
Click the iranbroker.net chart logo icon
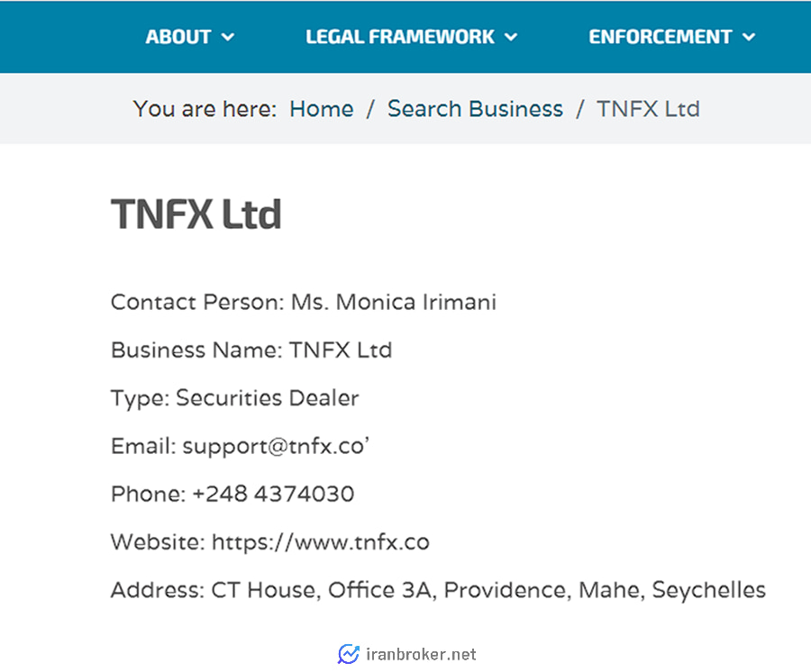click(349, 654)
